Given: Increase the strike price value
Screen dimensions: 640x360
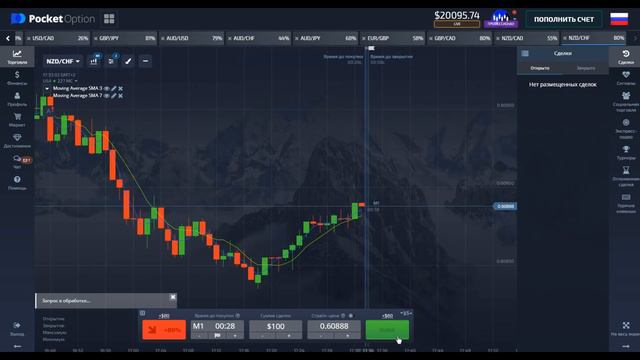Looking at the screenshot, I should point(347,336).
